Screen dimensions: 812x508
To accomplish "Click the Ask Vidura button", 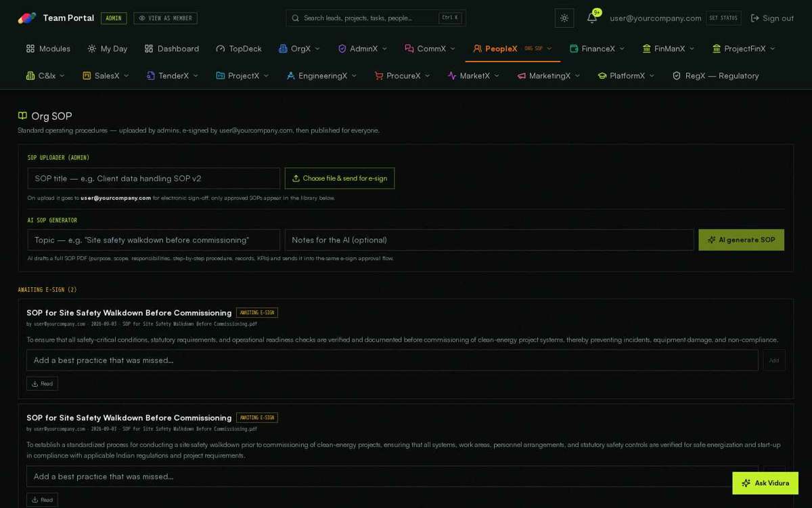I will pos(765,483).
